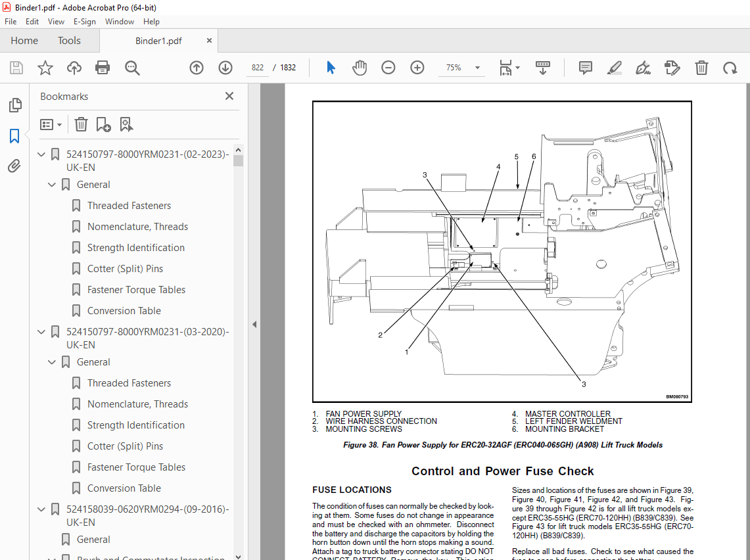Click the zoom percentage field
This screenshot has height=560, width=750.
(454, 68)
